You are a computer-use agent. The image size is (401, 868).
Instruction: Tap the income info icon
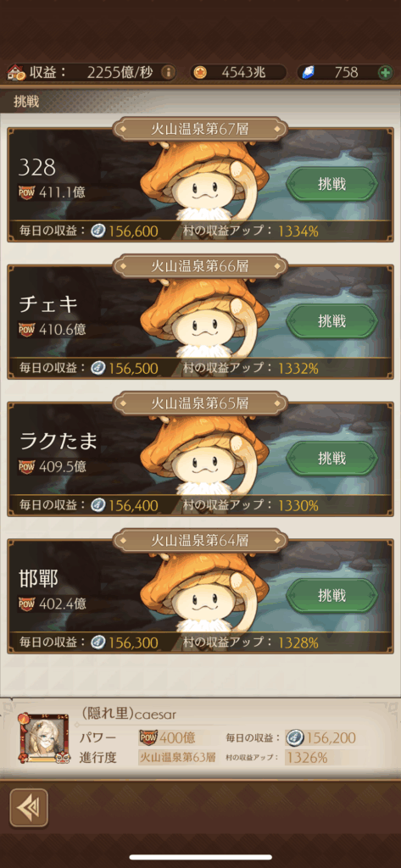point(167,72)
